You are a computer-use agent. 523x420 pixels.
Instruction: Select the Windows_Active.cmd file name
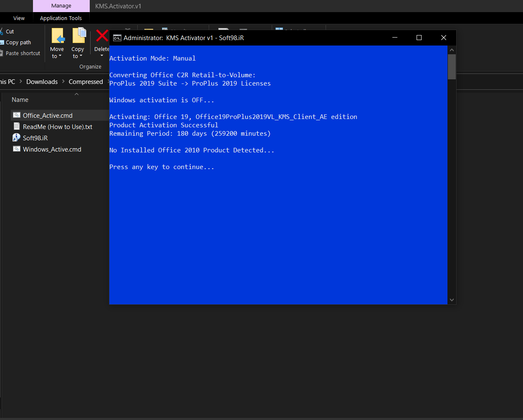pos(52,149)
